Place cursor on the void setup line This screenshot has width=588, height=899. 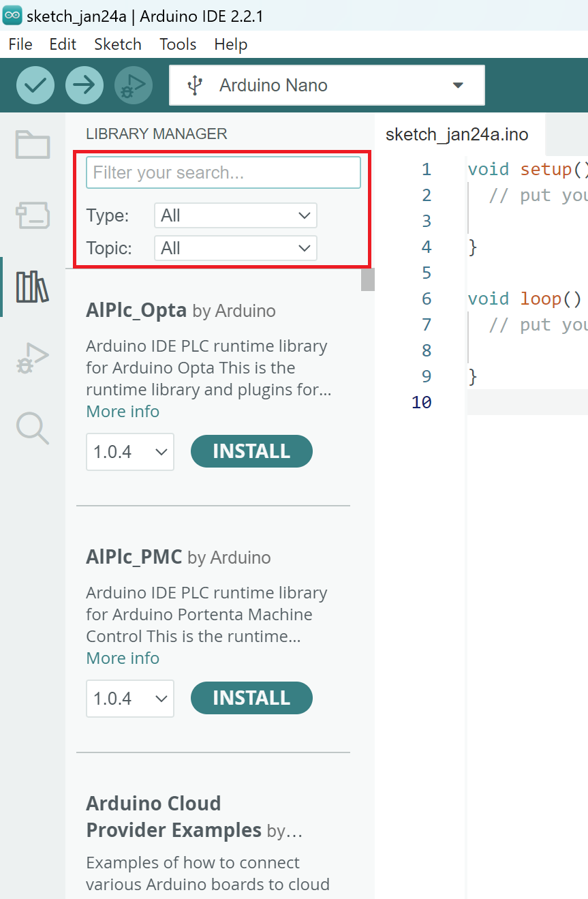[527, 170]
